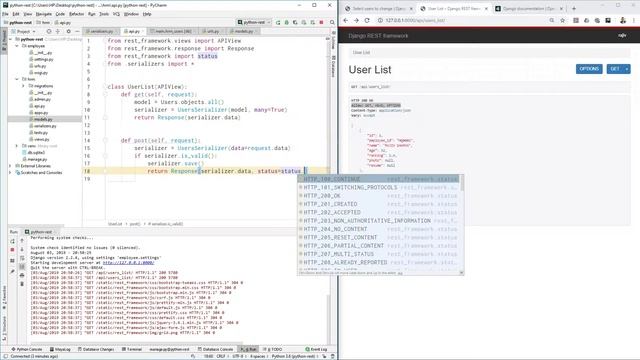Click the OPTIONS button
640x360 pixels.
point(589,69)
